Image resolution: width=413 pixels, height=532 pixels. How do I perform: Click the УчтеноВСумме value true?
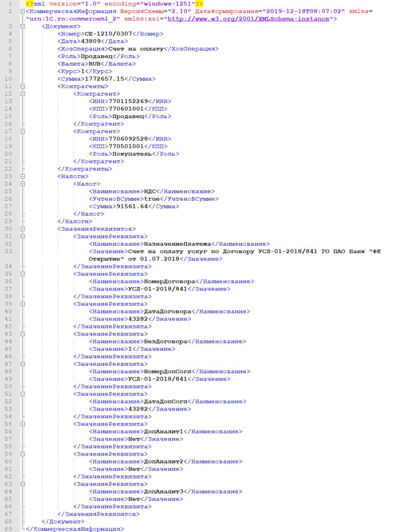coord(152,199)
